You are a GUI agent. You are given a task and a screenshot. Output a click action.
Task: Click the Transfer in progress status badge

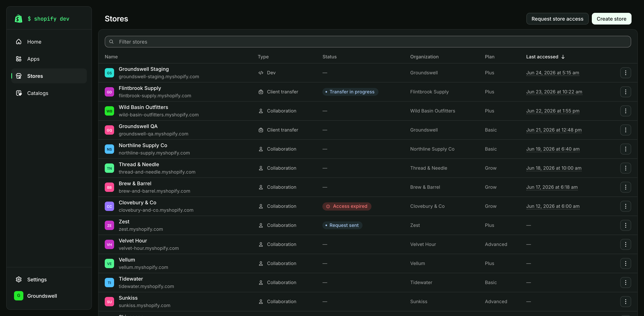(350, 92)
